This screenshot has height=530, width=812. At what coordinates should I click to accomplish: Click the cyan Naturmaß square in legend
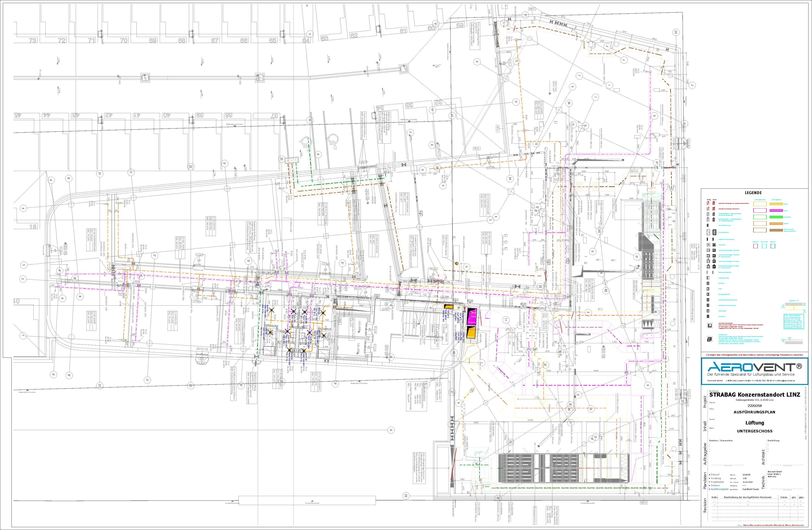(764, 246)
